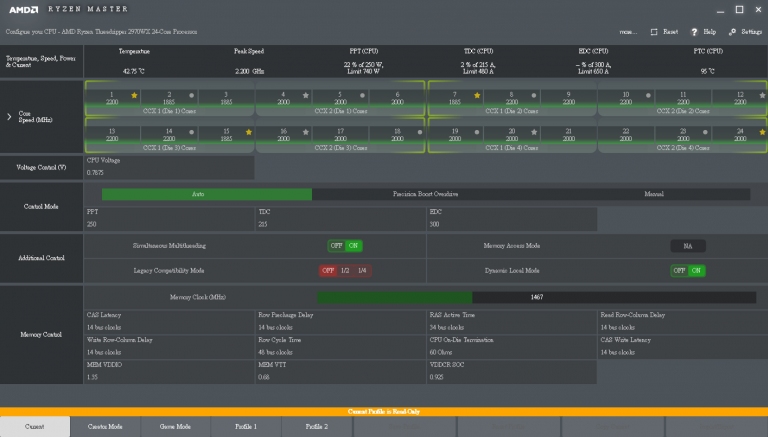Screen dimensions: 768x437
Task: Select the Profile 1 tab
Action: [x=246, y=427]
